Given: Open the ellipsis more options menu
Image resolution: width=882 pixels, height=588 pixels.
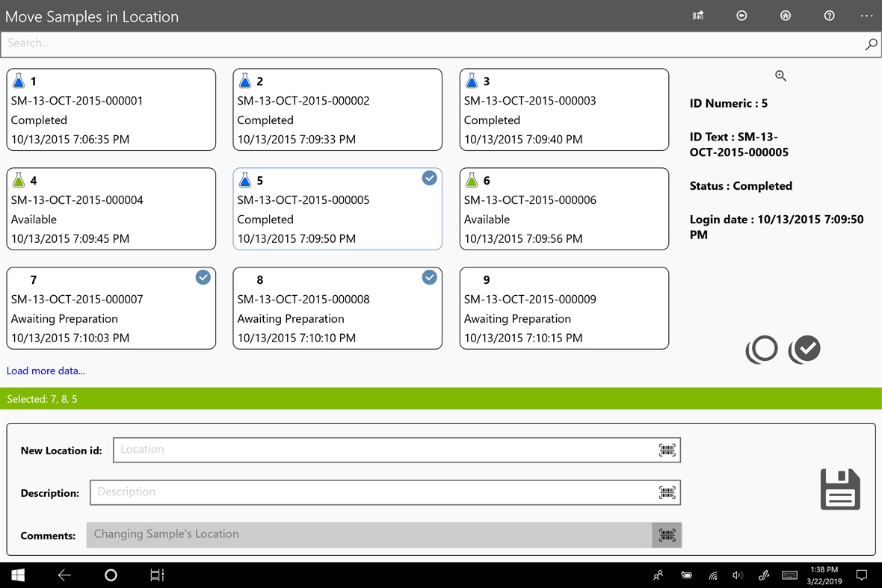Looking at the screenshot, I should [866, 15].
